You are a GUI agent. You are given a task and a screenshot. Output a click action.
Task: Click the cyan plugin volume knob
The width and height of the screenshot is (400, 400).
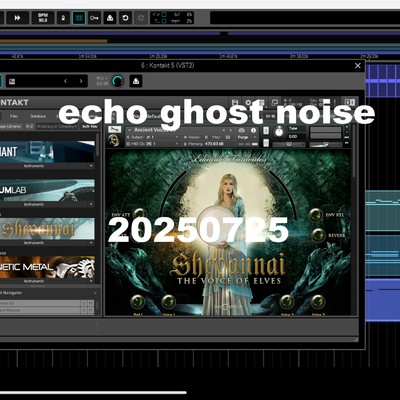tap(117, 81)
